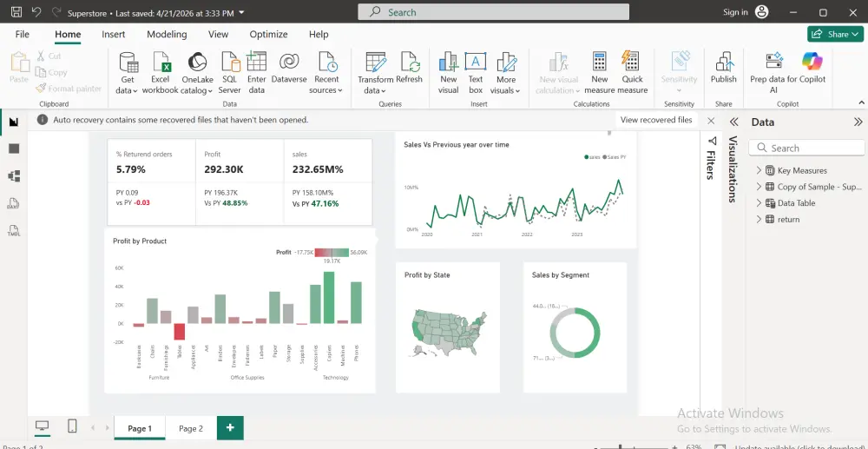Click Data pane Search field
Screen dimensions: 868x449
pyautogui.click(x=806, y=148)
